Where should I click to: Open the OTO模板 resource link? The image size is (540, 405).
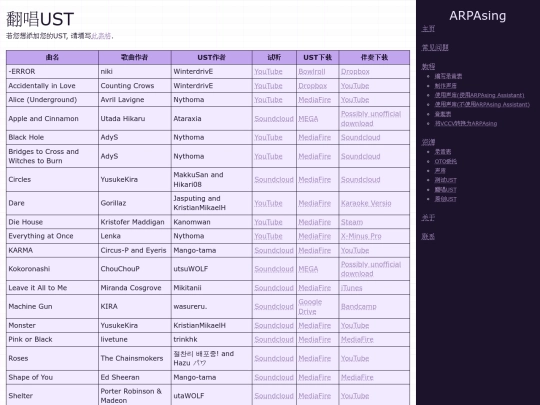tap(445, 161)
